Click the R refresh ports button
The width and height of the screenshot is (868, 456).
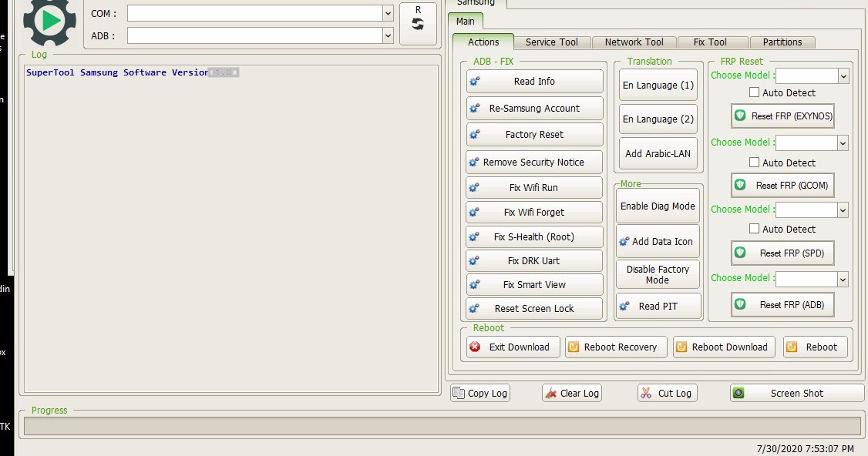(x=418, y=23)
